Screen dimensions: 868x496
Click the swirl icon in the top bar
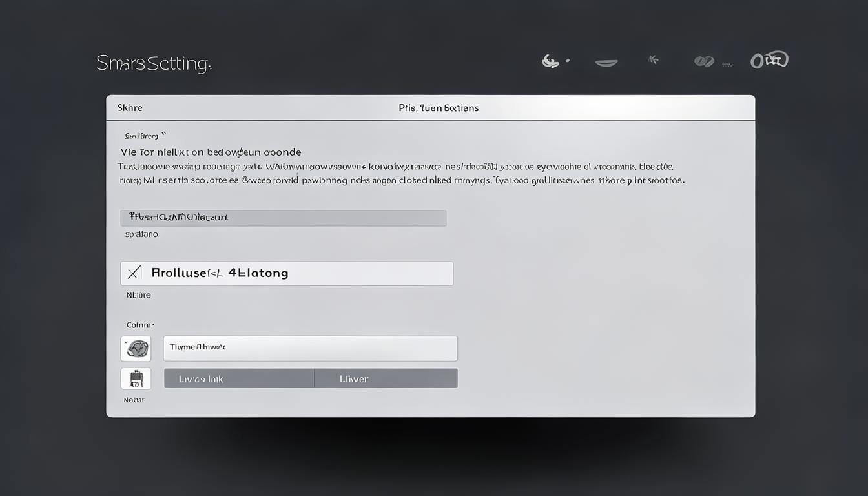[550, 61]
